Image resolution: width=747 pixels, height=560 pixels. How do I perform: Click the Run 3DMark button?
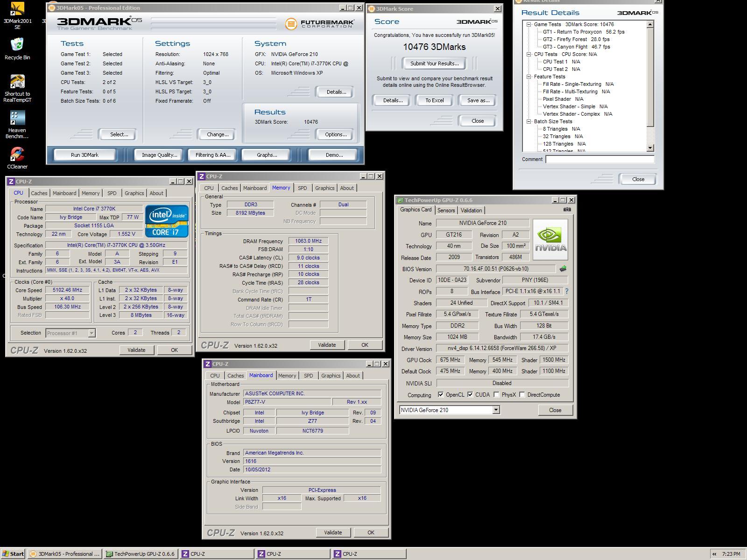click(85, 155)
